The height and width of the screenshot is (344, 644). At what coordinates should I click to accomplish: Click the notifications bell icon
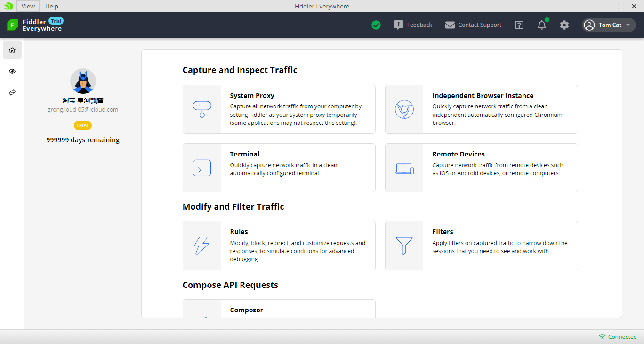[x=542, y=25]
